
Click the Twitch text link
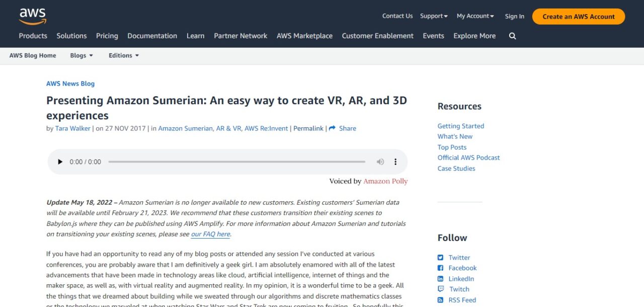click(459, 289)
